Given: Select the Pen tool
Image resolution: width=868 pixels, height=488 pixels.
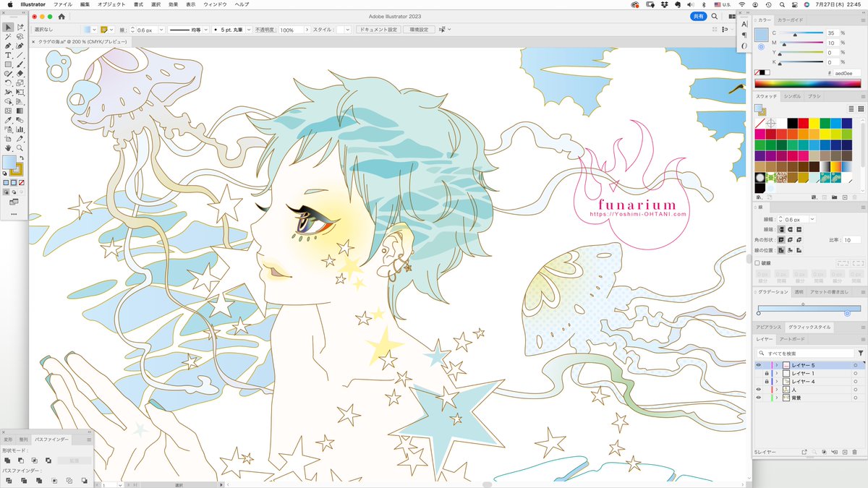Looking at the screenshot, I should coord(8,46).
